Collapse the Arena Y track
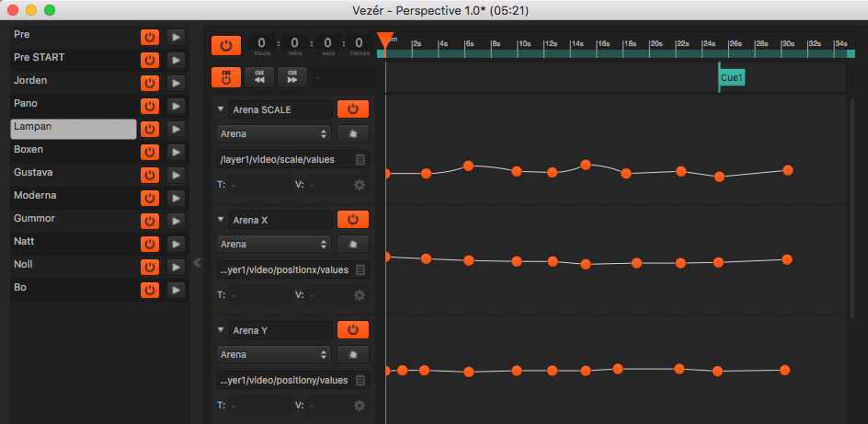Screen dimensions: 868x424 (221, 330)
